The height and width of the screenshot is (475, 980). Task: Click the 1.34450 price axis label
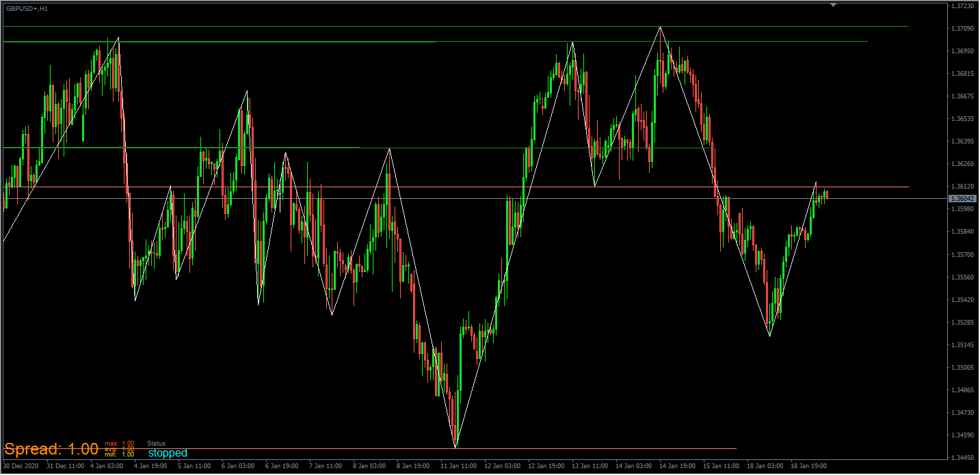(962, 457)
